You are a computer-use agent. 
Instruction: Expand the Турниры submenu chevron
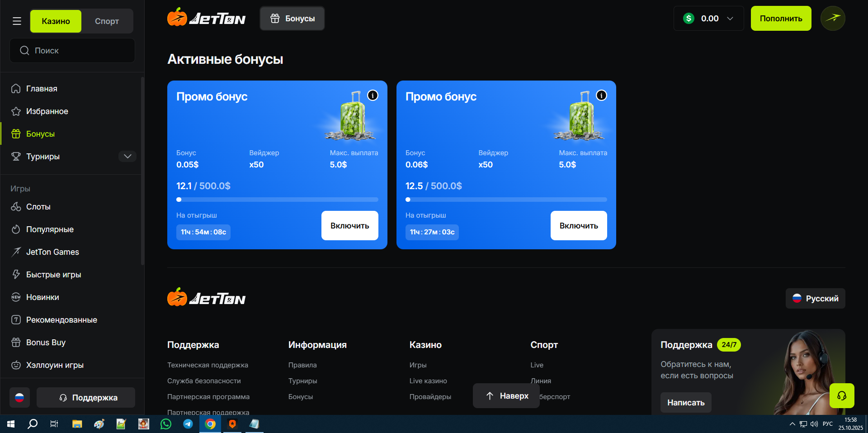pyautogui.click(x=127, y=157)
